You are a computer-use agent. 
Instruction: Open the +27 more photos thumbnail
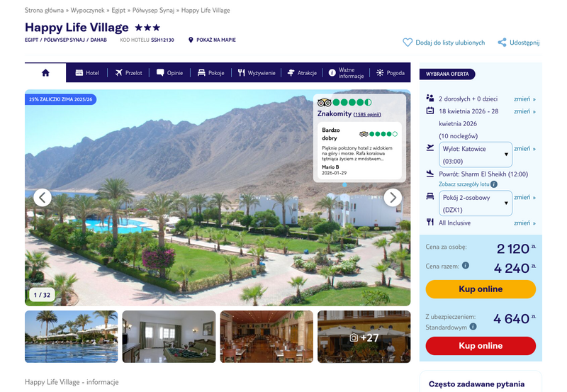coord(364,337)
